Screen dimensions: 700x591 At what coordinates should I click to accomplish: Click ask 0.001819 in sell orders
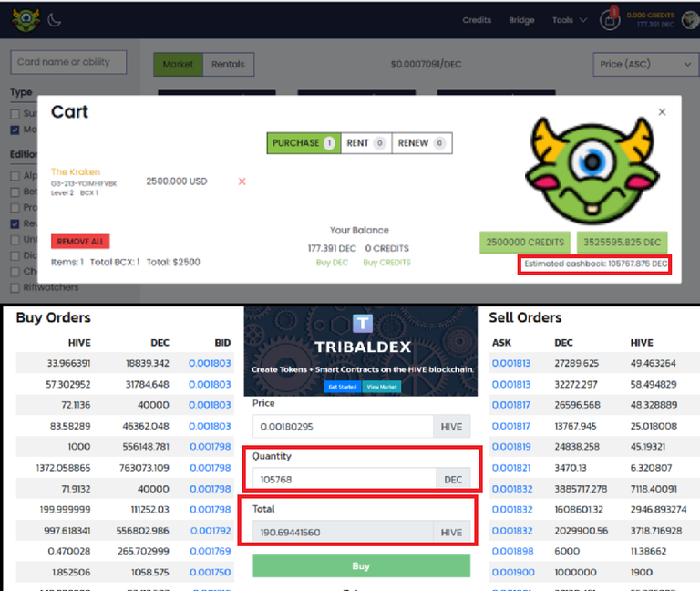point(511,447)
